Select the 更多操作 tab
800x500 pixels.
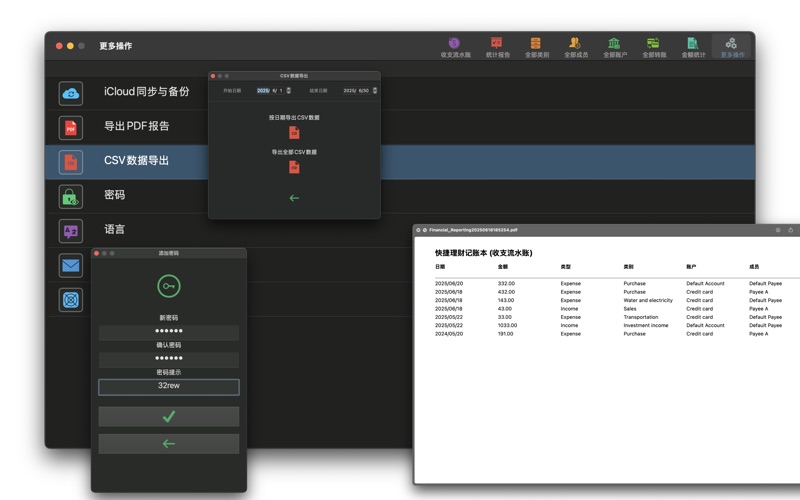point(732,46)
